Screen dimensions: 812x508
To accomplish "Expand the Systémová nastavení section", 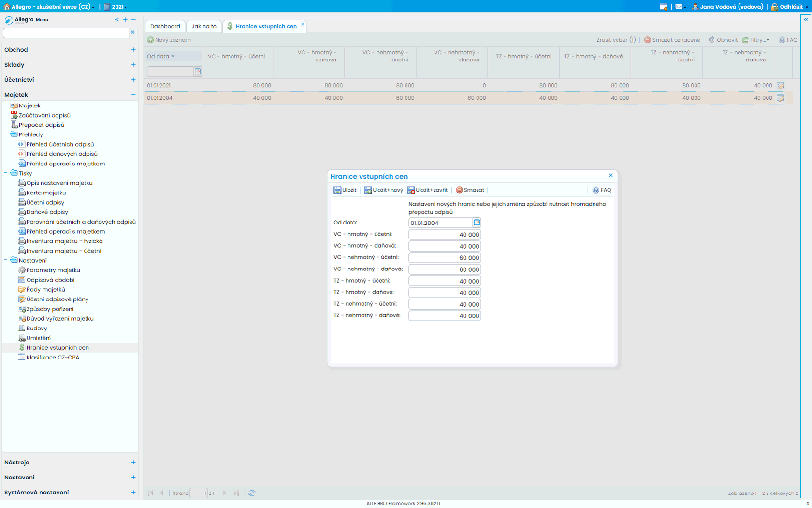I will (133, 493).
